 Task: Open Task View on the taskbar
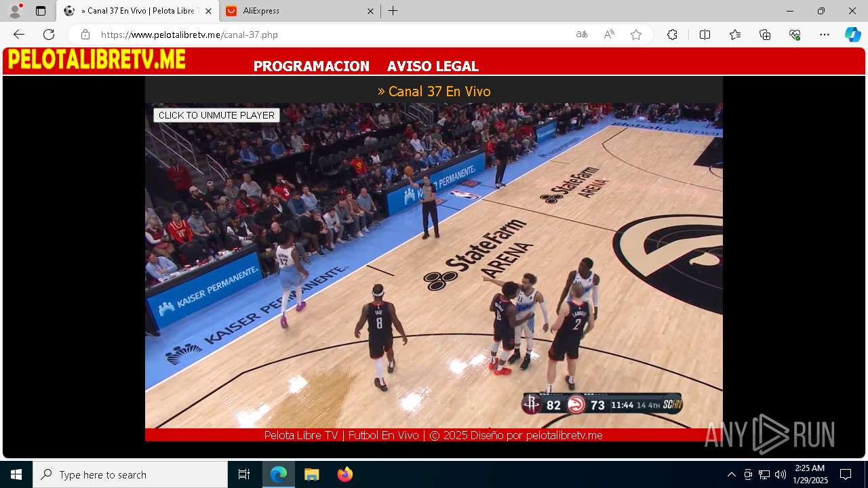244,474
